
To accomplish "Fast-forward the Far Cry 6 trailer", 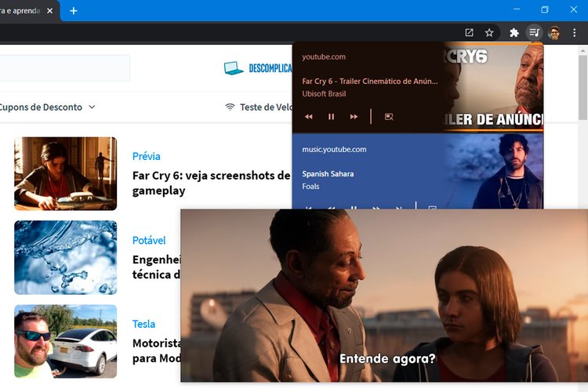I will click(x=354, y=117).
